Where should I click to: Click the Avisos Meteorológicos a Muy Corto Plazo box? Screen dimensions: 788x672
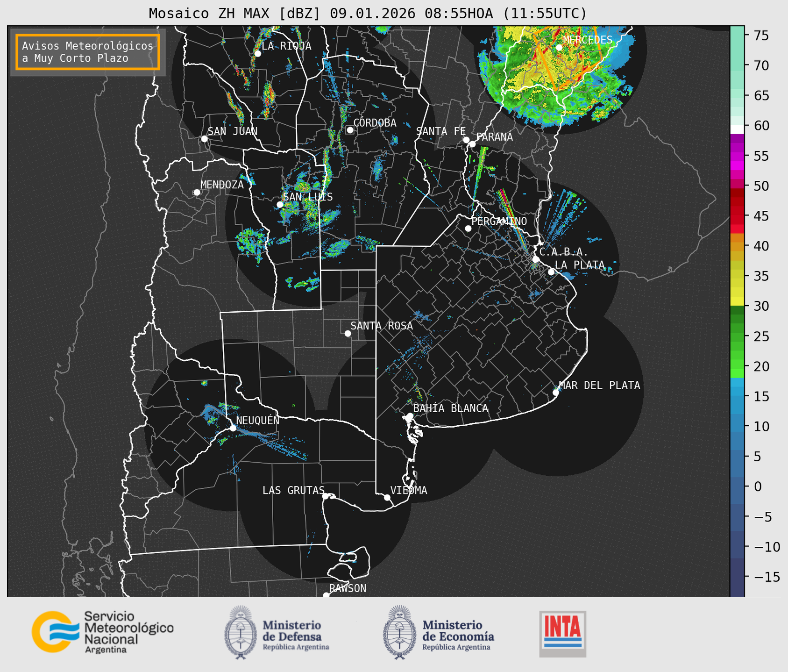coord(88,52)
